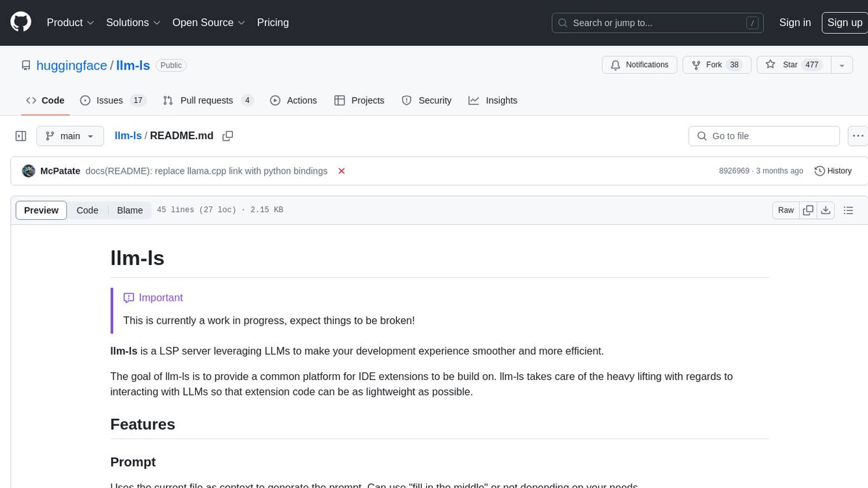Select the Code view toggle

tap(87, 210)
